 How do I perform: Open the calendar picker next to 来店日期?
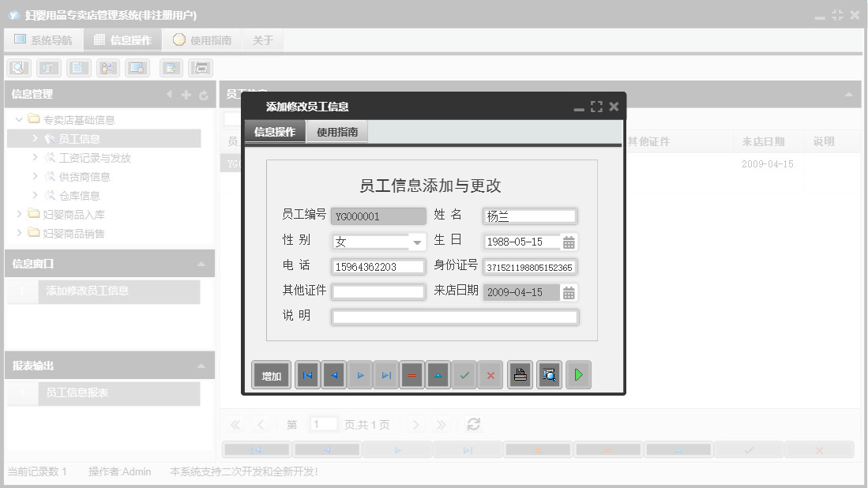(x=570, y=292)
